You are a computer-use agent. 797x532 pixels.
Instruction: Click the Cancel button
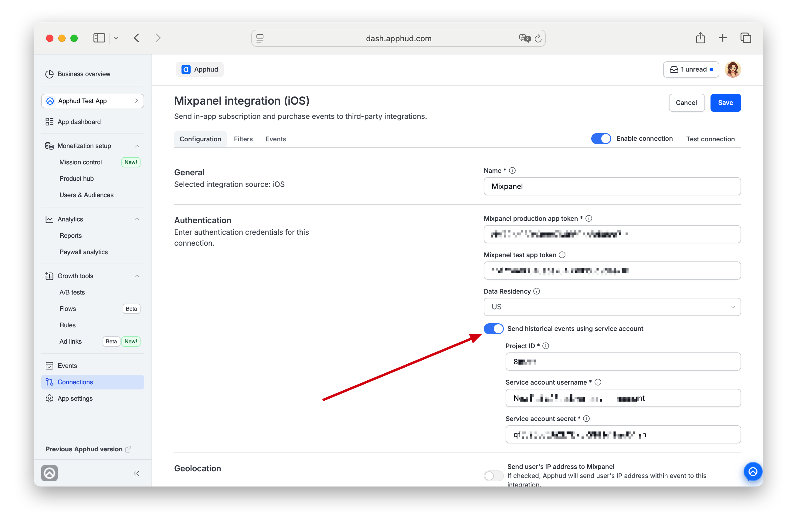click(x=686, y=103)
